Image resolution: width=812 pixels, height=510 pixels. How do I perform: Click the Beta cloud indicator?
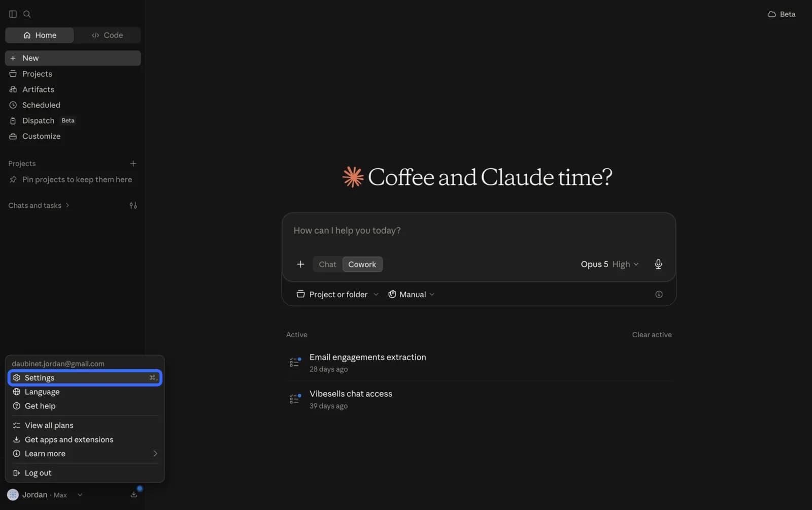click(782, 14)
